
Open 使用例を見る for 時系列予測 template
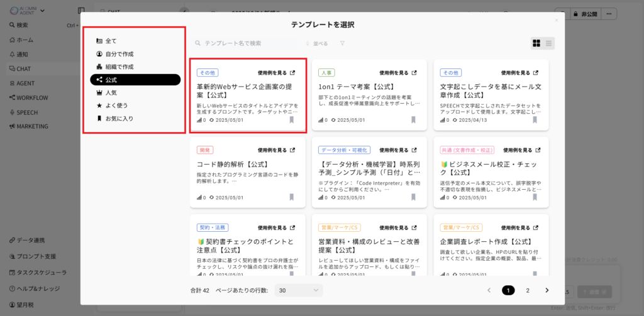pos(398,150)
